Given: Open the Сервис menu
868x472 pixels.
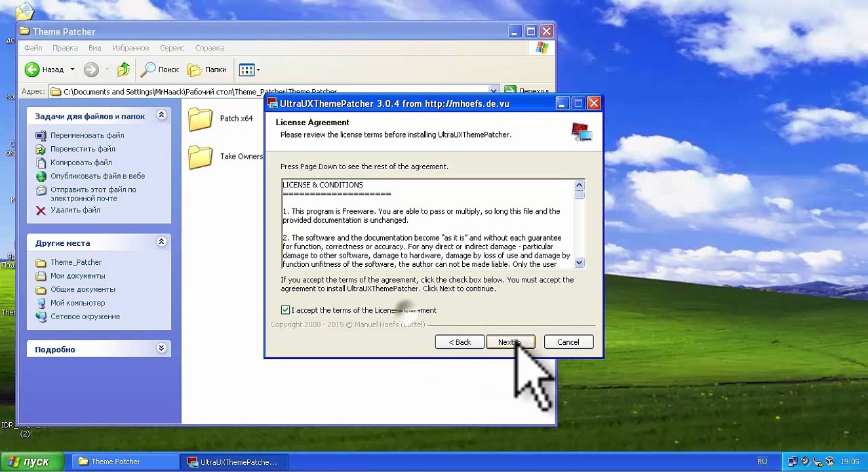Looking at the screenshot, I should [x=172, y=48].
